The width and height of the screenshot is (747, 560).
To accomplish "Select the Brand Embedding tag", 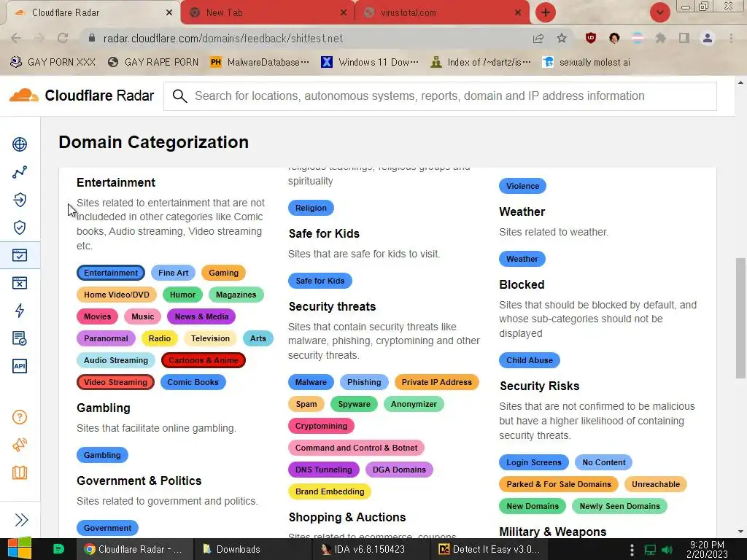I will [x=330, y=491].
